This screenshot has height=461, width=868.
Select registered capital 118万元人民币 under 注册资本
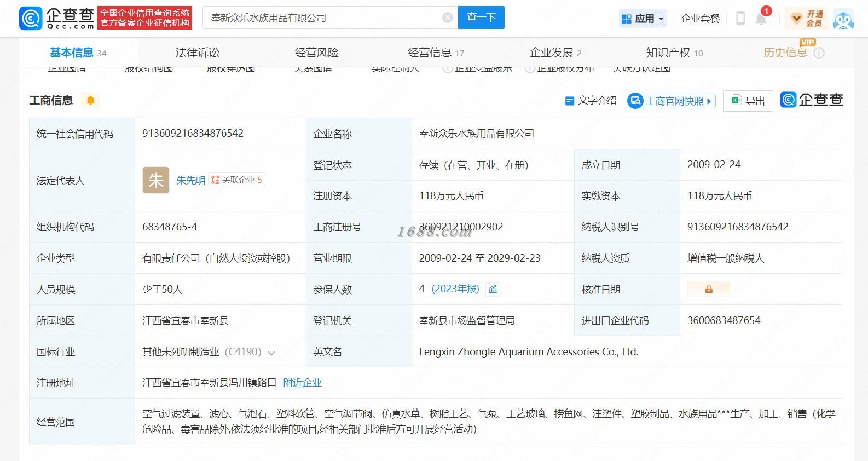click(451, 195)
